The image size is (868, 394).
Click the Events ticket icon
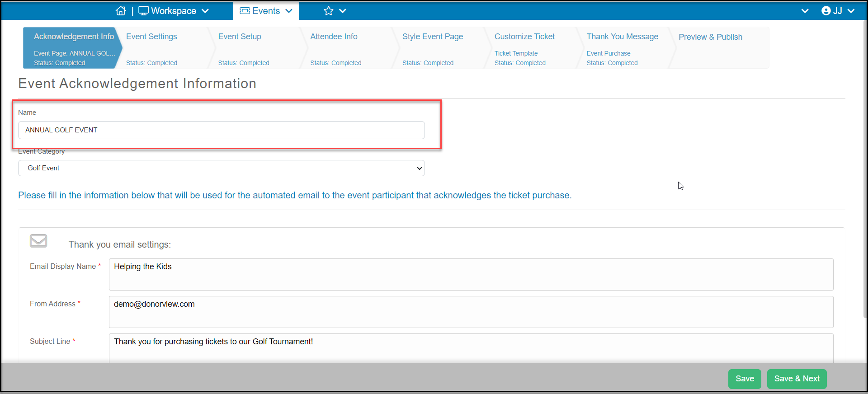[245, 11]
